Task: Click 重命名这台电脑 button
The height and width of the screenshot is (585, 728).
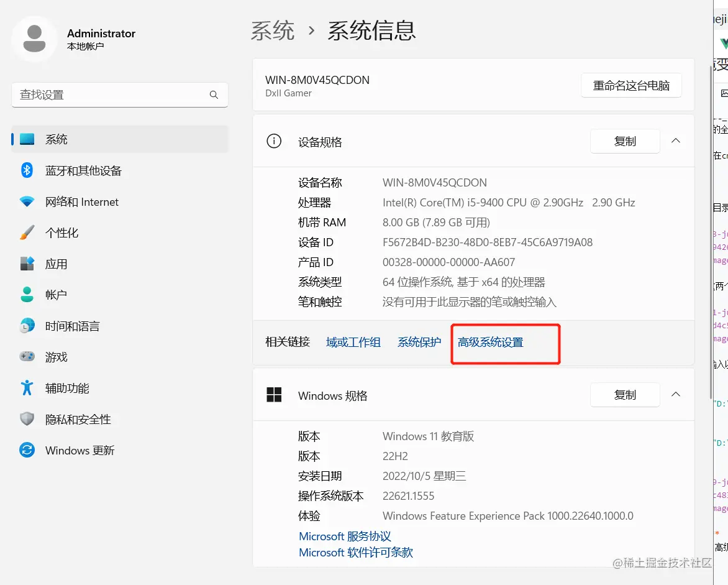Action: (x=631, y=86)
